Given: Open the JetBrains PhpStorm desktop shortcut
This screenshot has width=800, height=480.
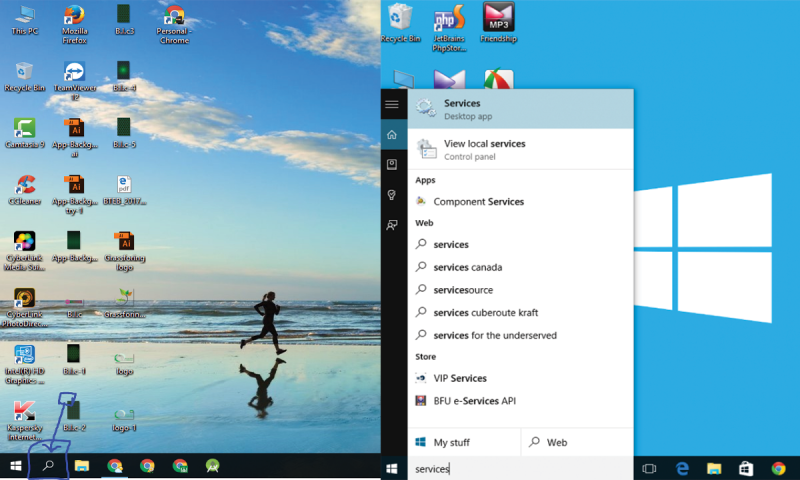Looking at the screenshot, I should click(449, 28).
